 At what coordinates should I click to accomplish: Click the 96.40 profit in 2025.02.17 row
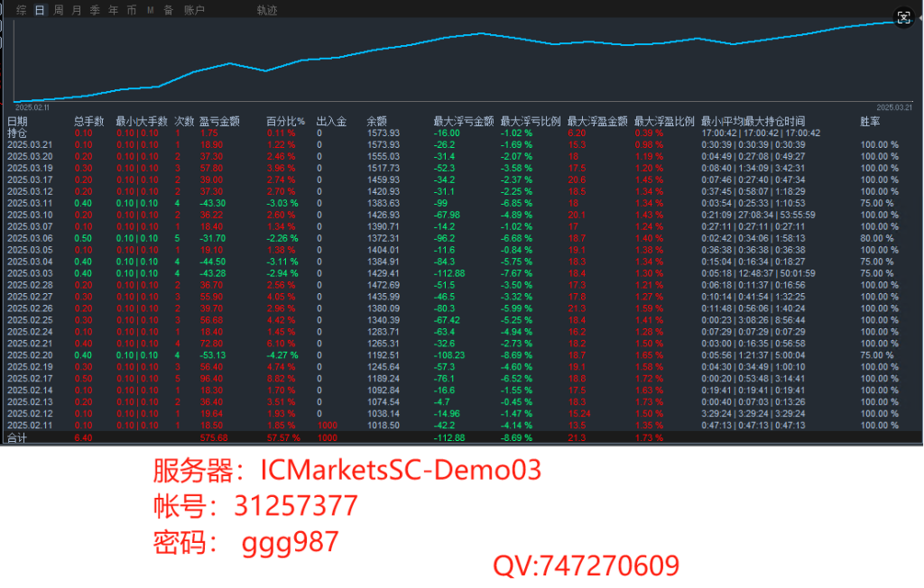point(211,379)
